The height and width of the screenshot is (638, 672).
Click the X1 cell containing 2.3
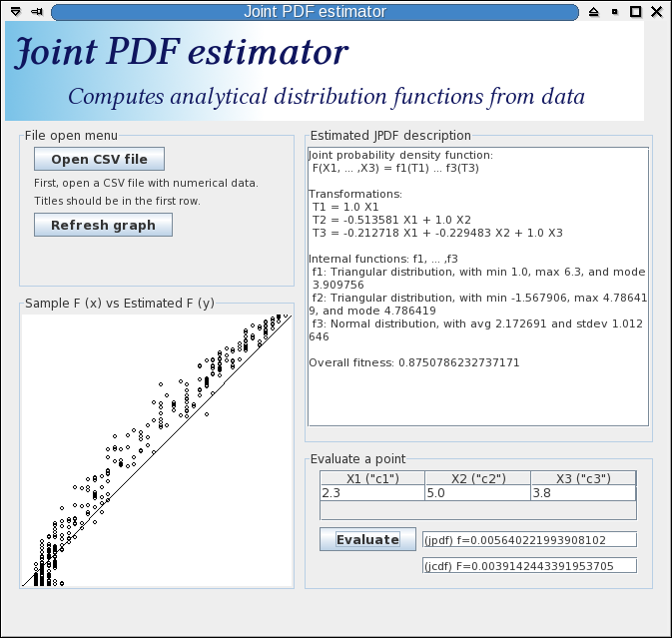coord(371,493)
